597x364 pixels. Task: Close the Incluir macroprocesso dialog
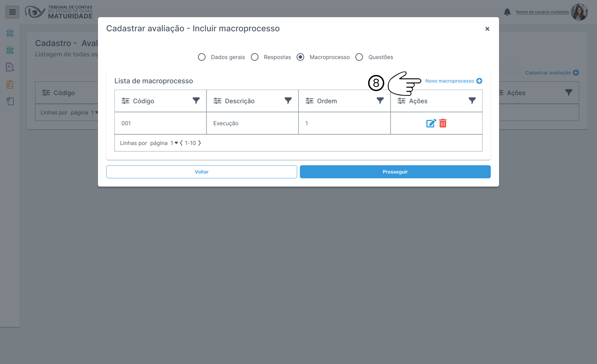pos(487,29)
